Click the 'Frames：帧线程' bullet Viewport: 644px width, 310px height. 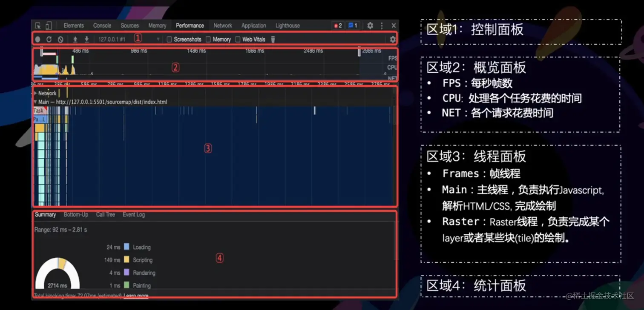point(481,173)
